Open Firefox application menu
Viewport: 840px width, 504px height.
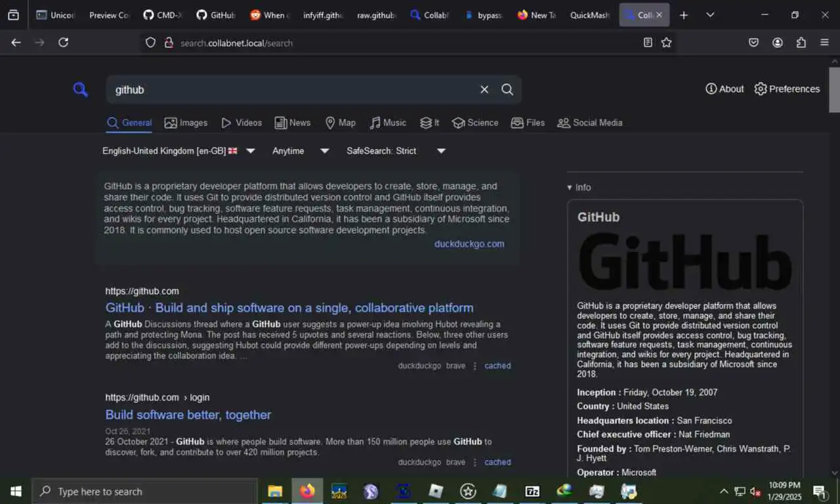pos(825,43)
